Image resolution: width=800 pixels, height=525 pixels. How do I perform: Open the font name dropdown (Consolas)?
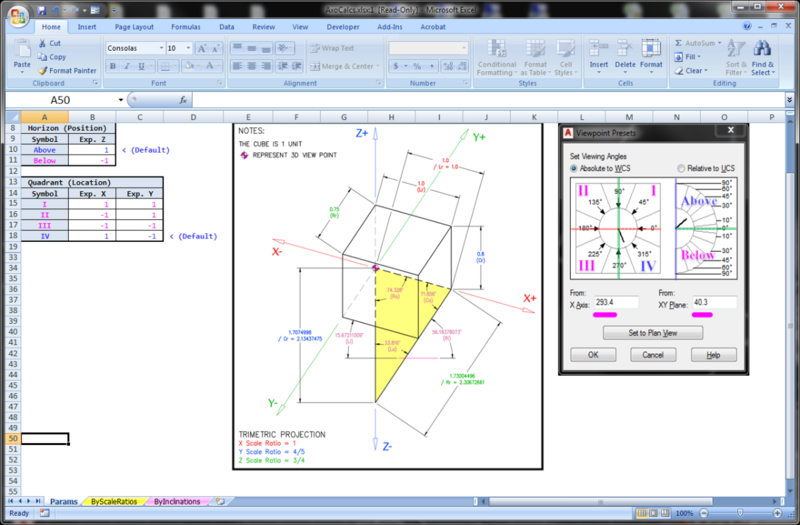coord(159,48)
